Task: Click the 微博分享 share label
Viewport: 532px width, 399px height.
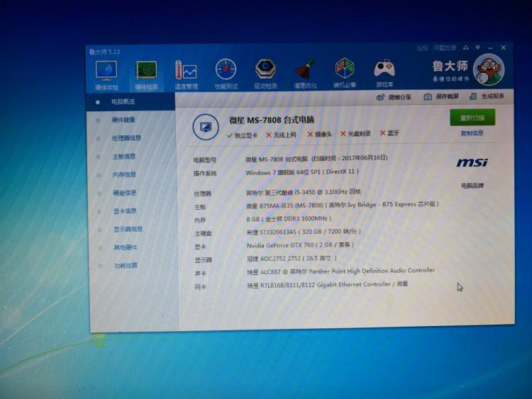Action: pyautogui.click(x=399, y=97)
